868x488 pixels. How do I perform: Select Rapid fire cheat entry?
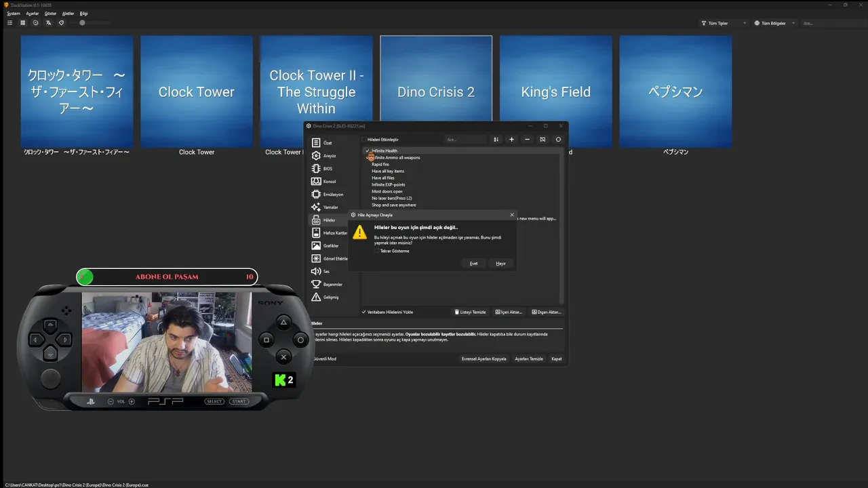pyautogui.click(x=380, y=164)
